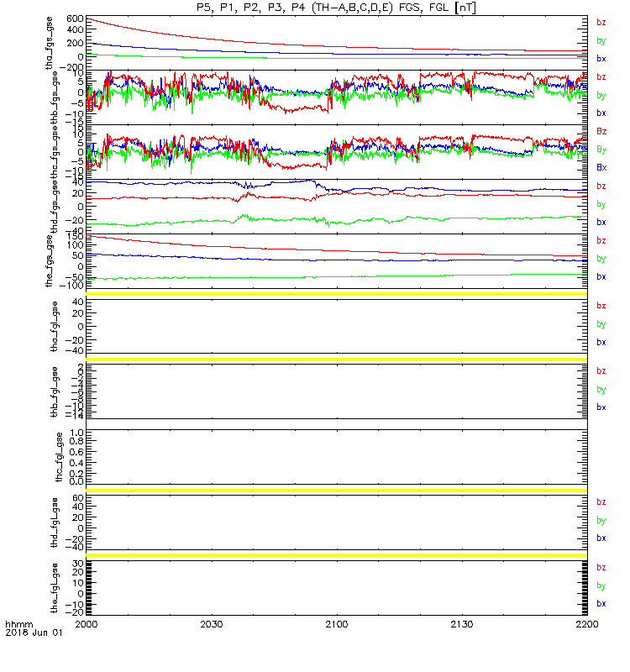
Task: Click the red bz legend of the_fgl_gse panel
Action: click(601, 568)
